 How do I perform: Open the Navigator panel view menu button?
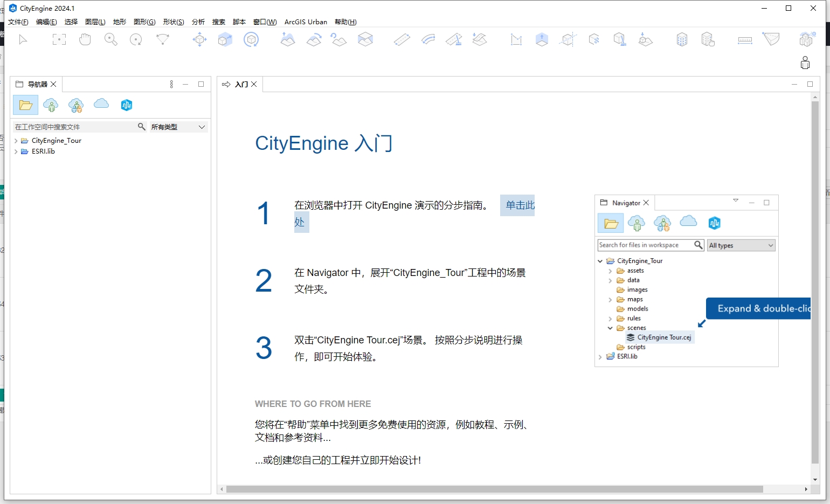pyautogui.click(x=171, y=84)
